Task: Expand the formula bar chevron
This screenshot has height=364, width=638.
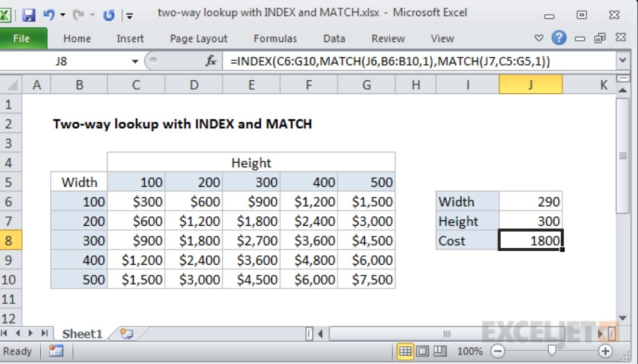Action: coord(623,61)
